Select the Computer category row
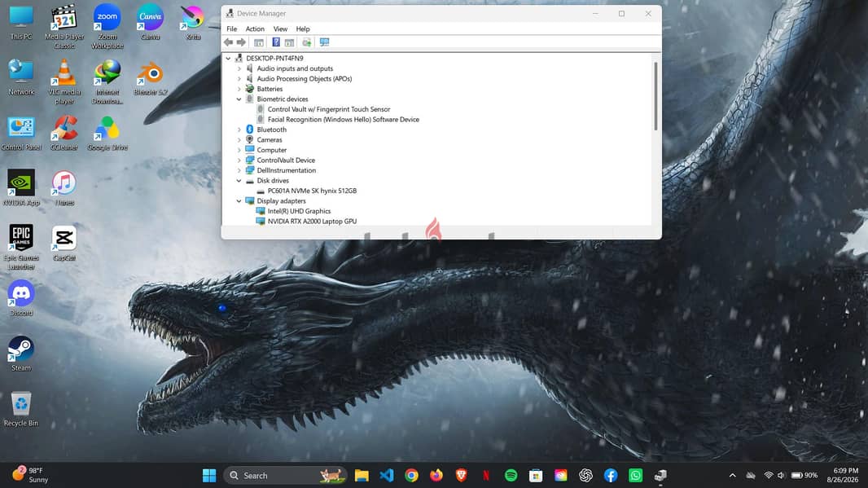Screen dimensions: 868x488 (x=271, y=150)
